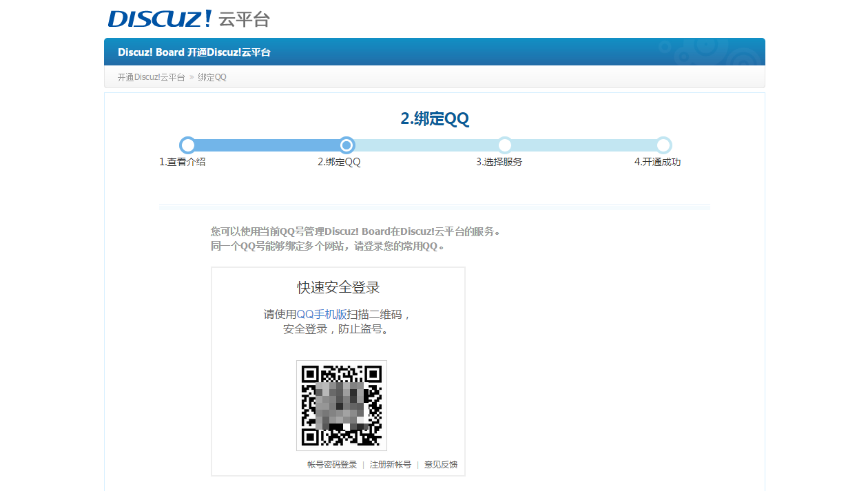Click the step 4 开通成功 circle marker
This screenshot has width=868, height=491.
click(663, 145)
